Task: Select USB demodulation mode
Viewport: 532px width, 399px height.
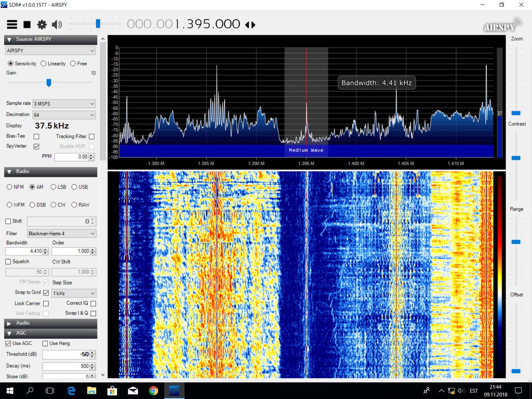Action: [74, 187]
